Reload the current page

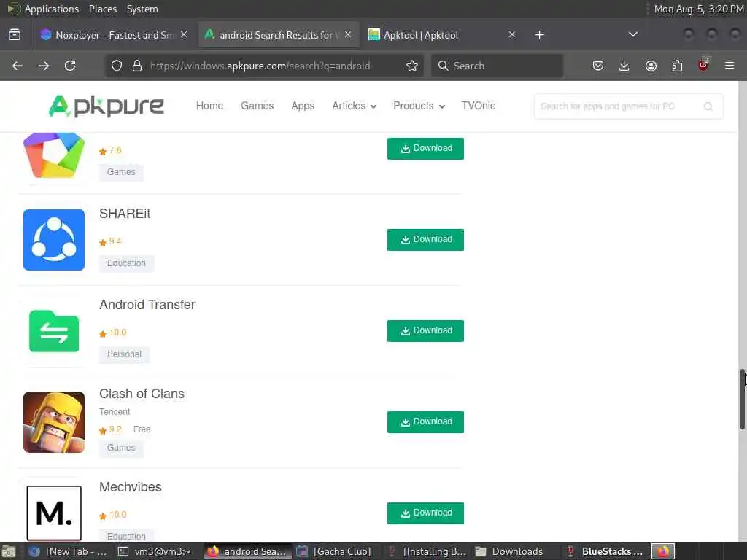tap(70, 66)
